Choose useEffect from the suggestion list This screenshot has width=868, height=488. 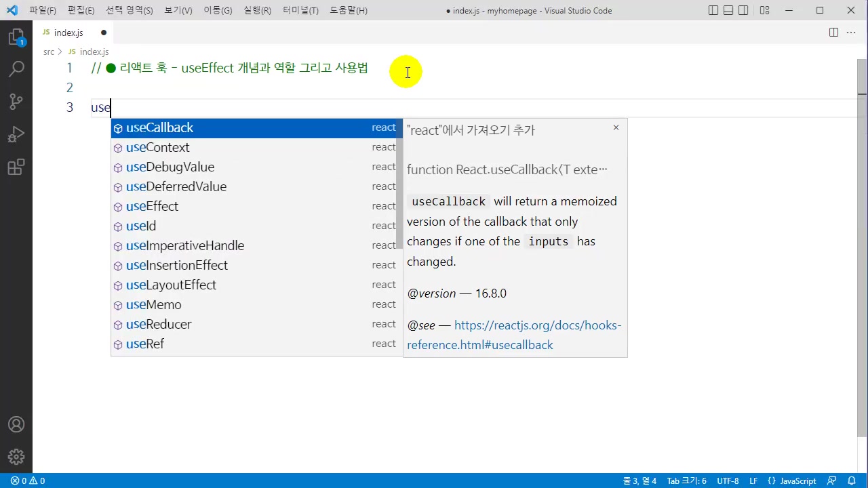coord(153,206)
